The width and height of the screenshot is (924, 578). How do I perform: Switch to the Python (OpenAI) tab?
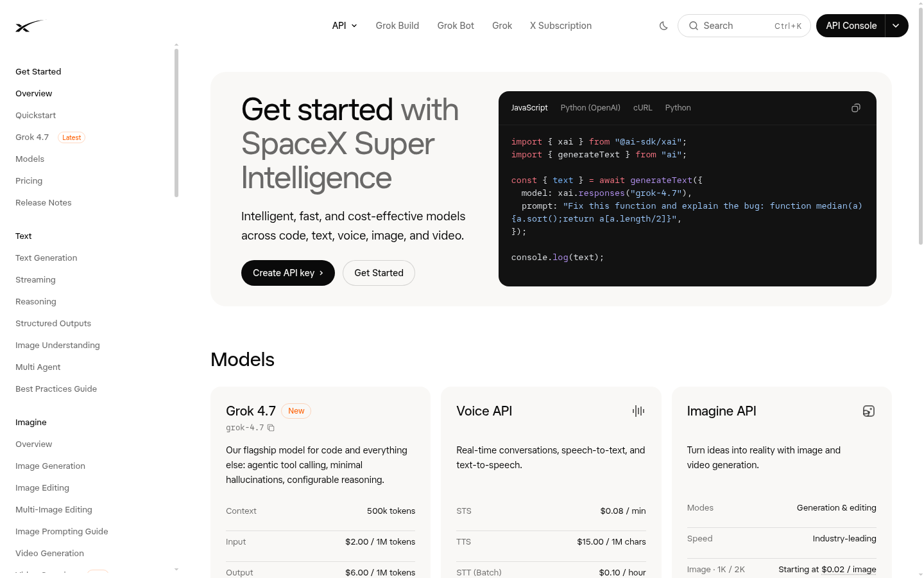coord(590,108)
